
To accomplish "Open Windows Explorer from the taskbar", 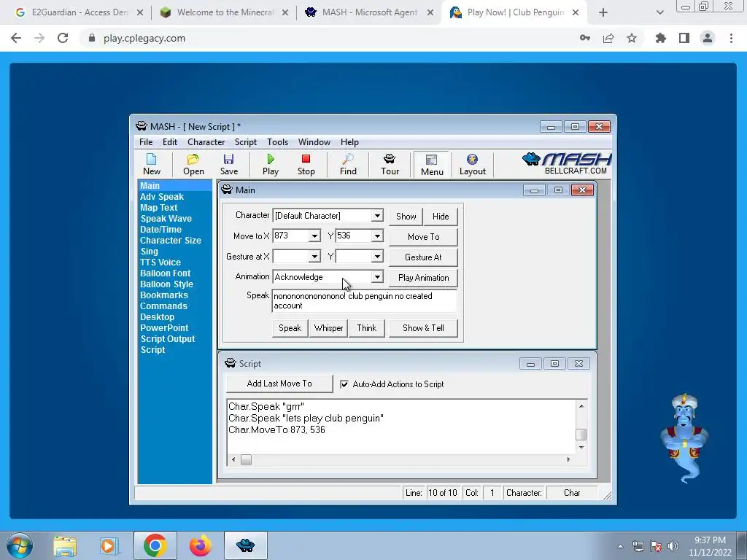I will [65, 545].
